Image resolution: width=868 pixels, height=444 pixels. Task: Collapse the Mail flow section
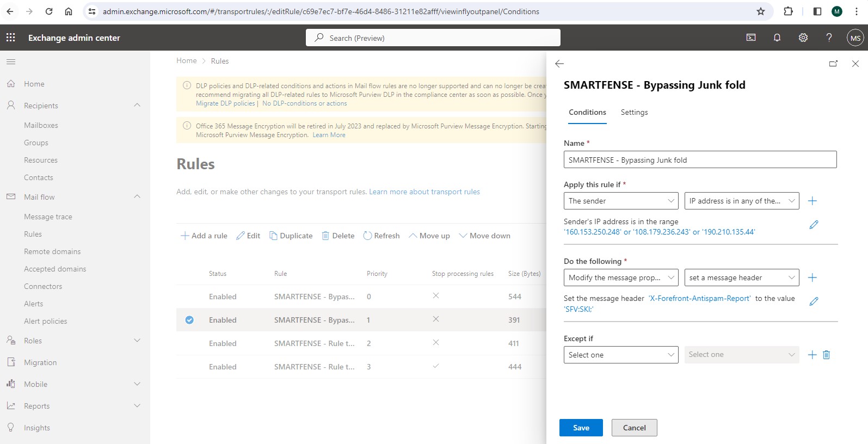[x=137, y=196]
